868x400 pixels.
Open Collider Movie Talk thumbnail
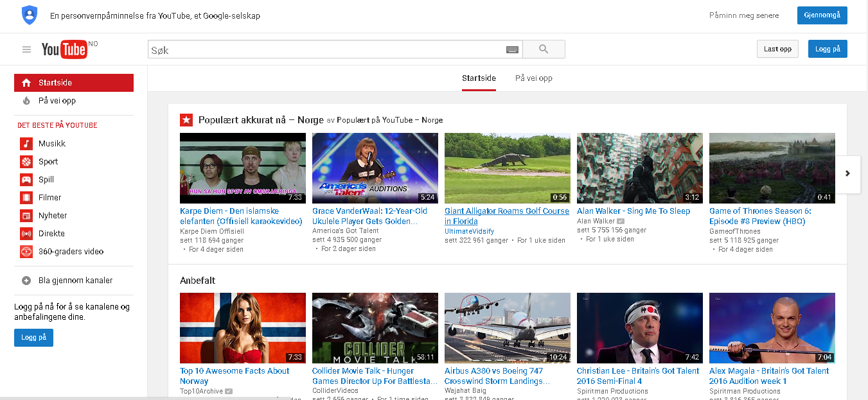375,328
